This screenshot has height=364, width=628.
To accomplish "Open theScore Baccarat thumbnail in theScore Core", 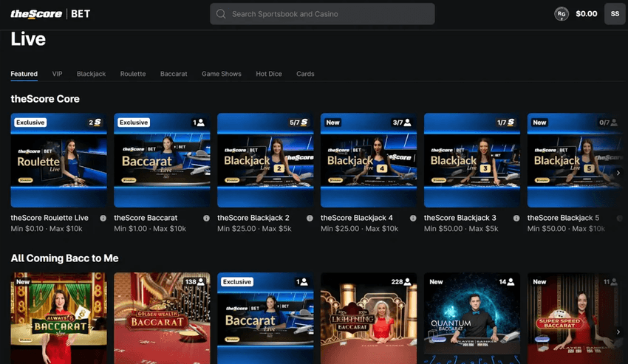I will 163,160.
